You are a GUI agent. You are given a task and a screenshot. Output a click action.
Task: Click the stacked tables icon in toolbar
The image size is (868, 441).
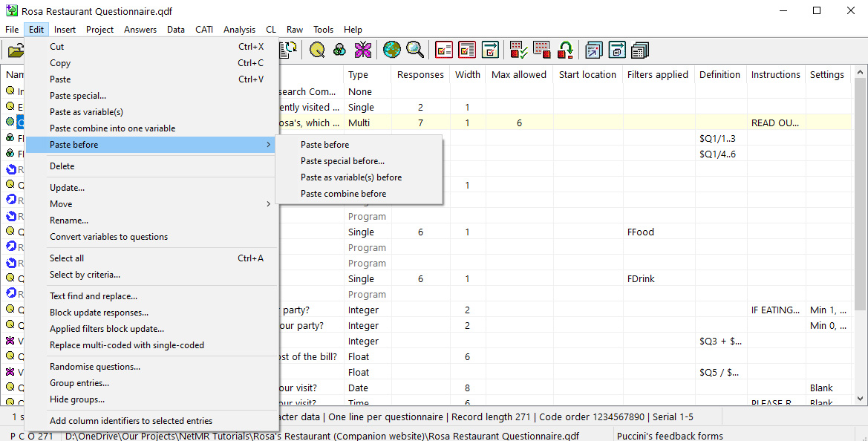pos(639,50)
